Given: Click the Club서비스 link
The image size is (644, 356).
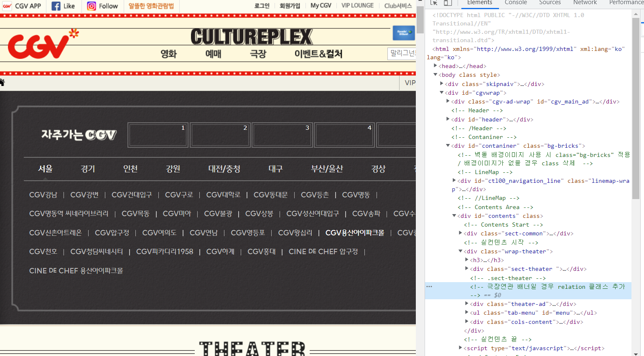Looking at the screenshot, I should click(x=398, y=5).
